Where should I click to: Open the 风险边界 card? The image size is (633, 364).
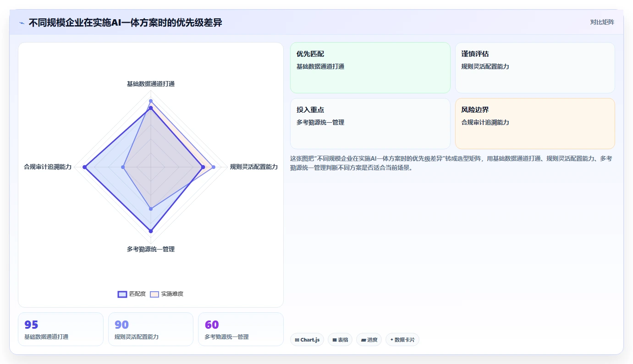coord(535,124)
